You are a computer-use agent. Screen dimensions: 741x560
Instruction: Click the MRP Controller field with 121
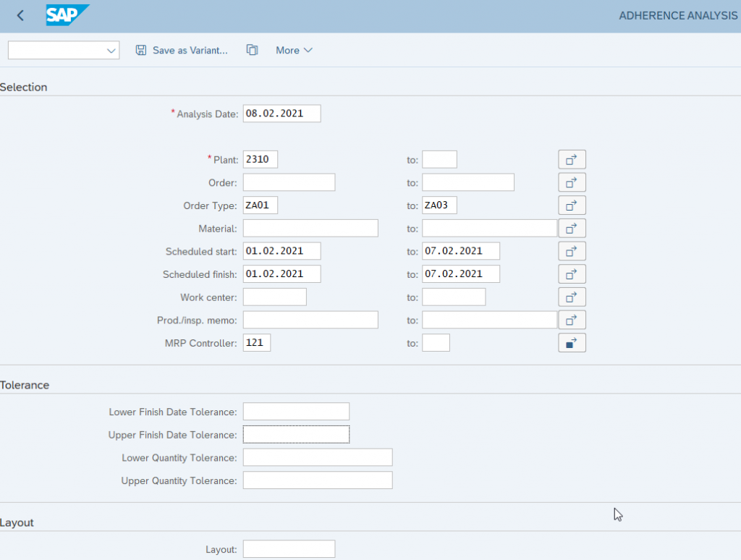pos(257,343)
